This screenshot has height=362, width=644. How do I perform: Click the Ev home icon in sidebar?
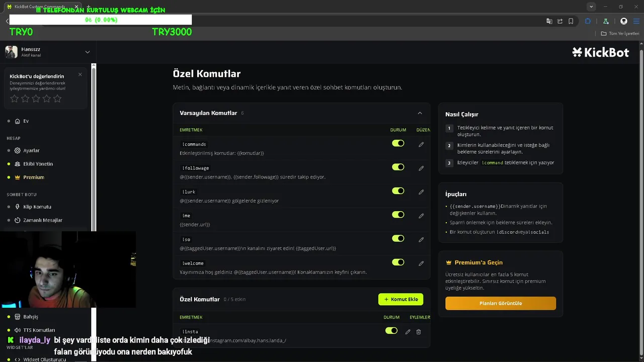[x=18, y=121]
